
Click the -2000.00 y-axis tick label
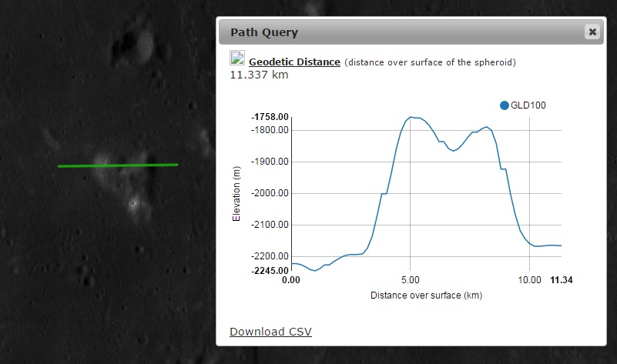pos(270,193)
